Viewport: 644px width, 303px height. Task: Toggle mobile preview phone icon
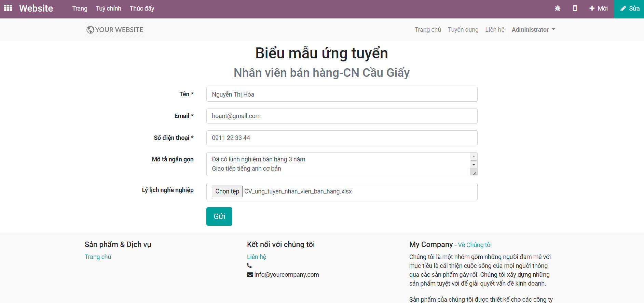click(575, 9)
